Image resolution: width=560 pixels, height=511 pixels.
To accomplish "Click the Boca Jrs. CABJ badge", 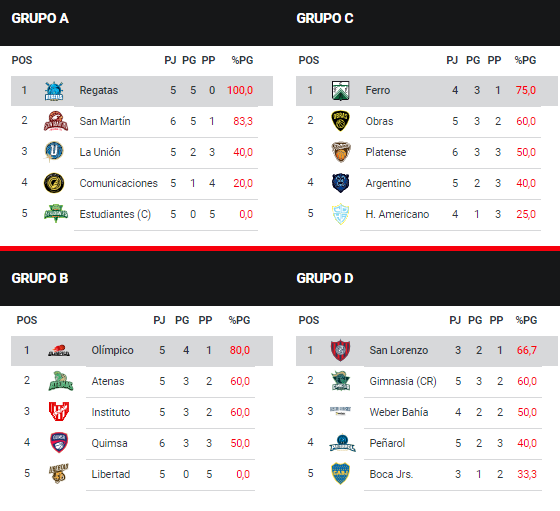I will click(340, 474).
